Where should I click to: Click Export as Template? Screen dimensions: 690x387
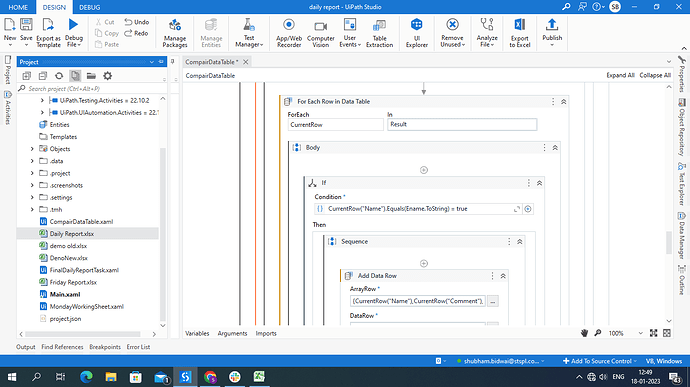[x=48, y=33]
